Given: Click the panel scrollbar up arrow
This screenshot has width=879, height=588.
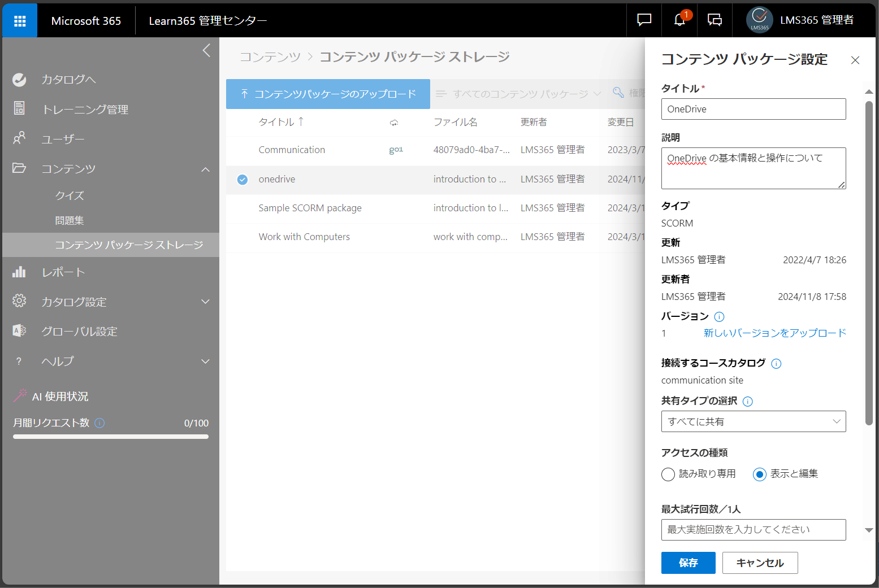Looking at the screenshot, I should click(x=869, y=92).
